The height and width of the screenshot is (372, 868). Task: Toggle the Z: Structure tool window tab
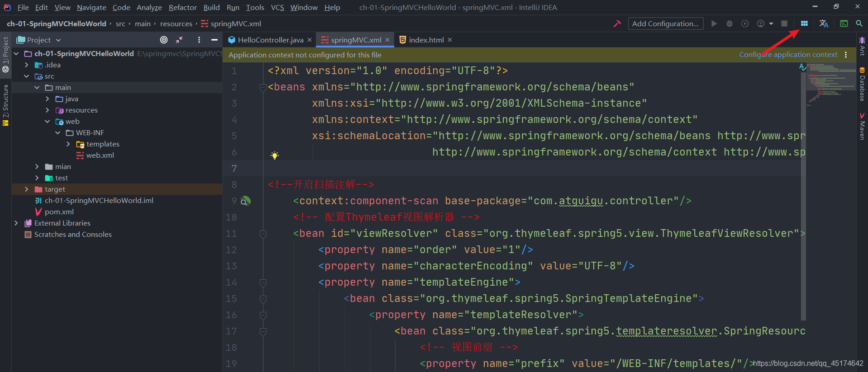(x=5, y=105)
